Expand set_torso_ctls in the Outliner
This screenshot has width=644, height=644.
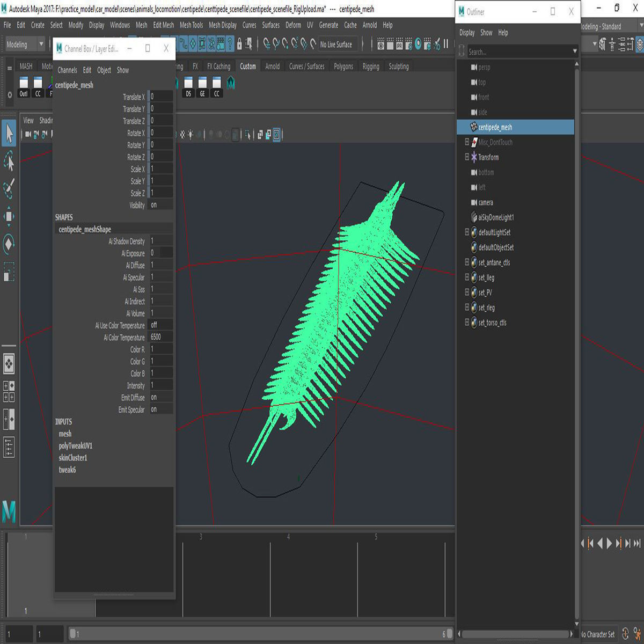click(x=467, y=322)
